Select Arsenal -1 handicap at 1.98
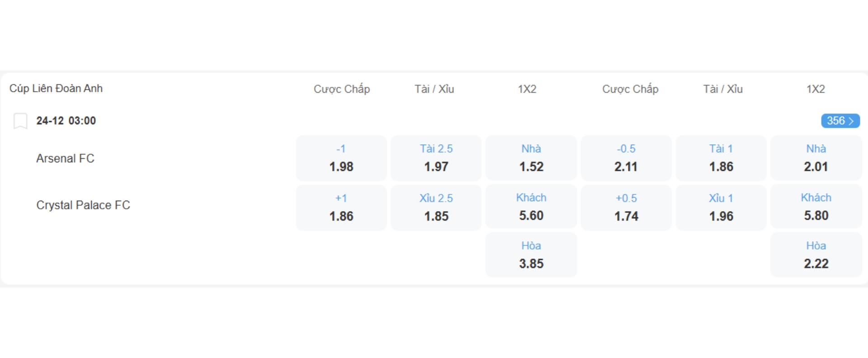 [x=341, y=158]
